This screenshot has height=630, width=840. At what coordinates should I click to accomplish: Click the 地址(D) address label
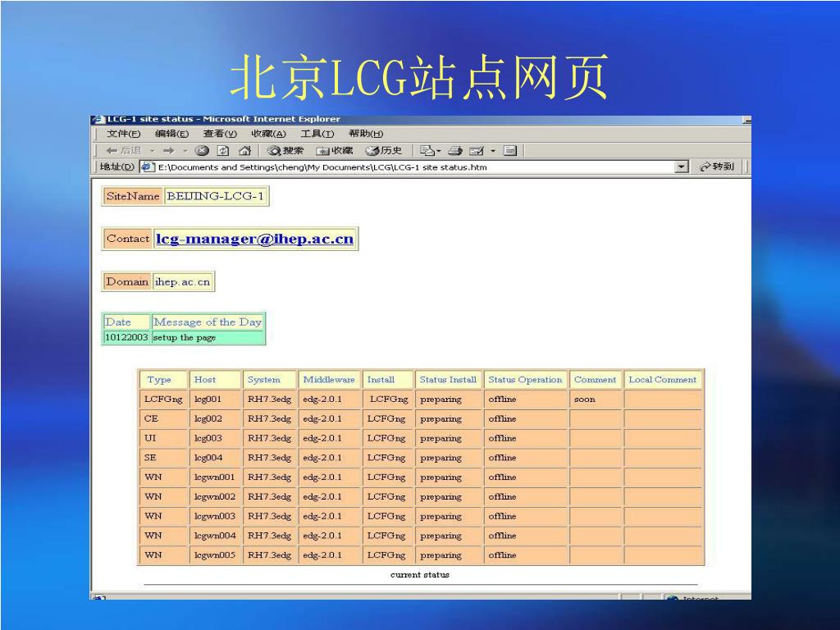click(116, 167)
